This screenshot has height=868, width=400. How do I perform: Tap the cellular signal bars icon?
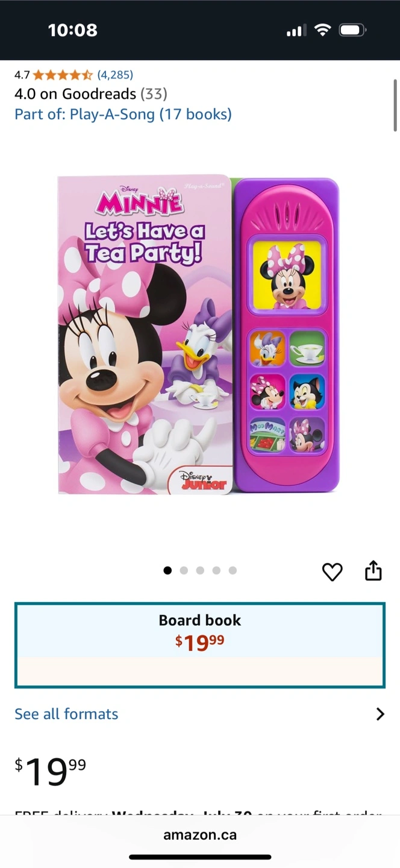coord(296,30)
